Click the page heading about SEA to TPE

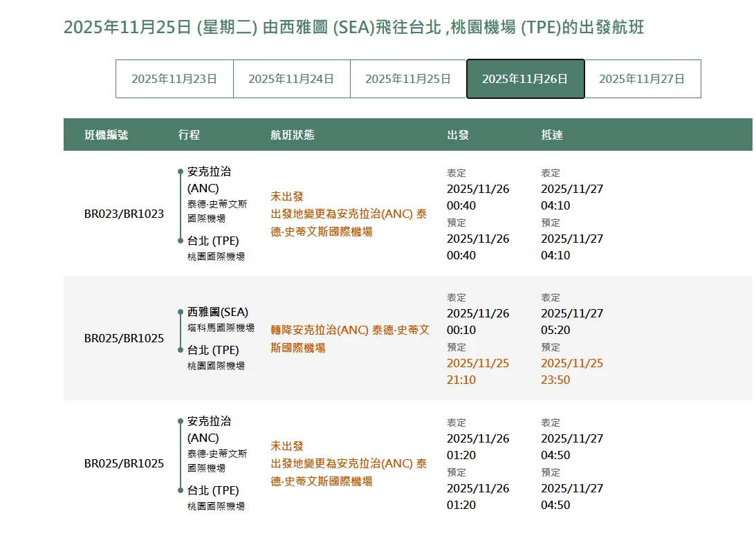click(x=354, y=27)
